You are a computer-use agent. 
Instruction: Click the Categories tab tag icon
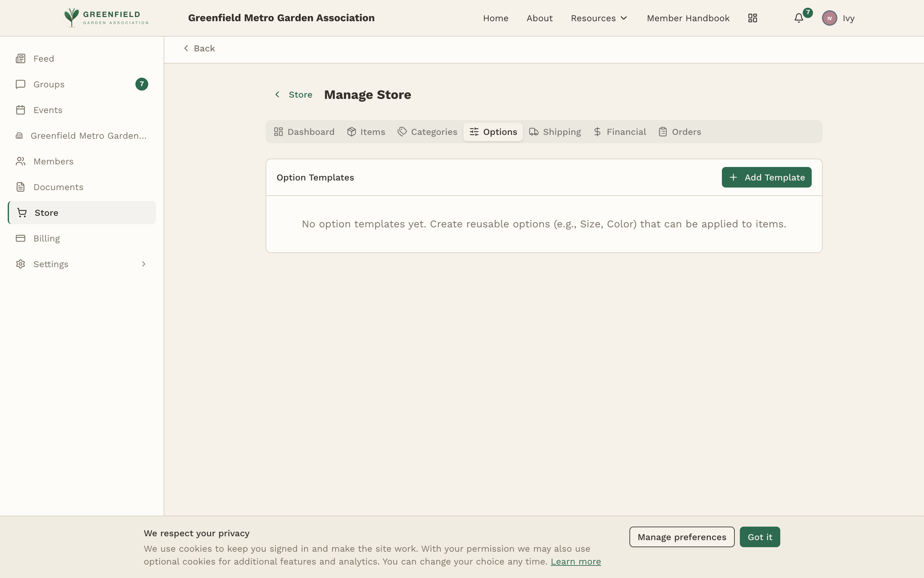tap(402, 132)
